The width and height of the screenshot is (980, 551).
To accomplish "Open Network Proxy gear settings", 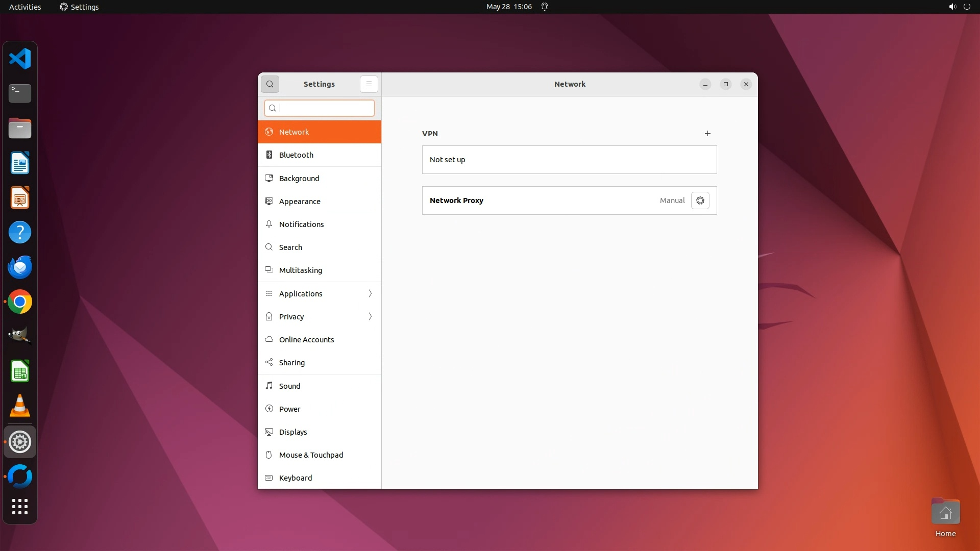I will [x=700, y=201].
